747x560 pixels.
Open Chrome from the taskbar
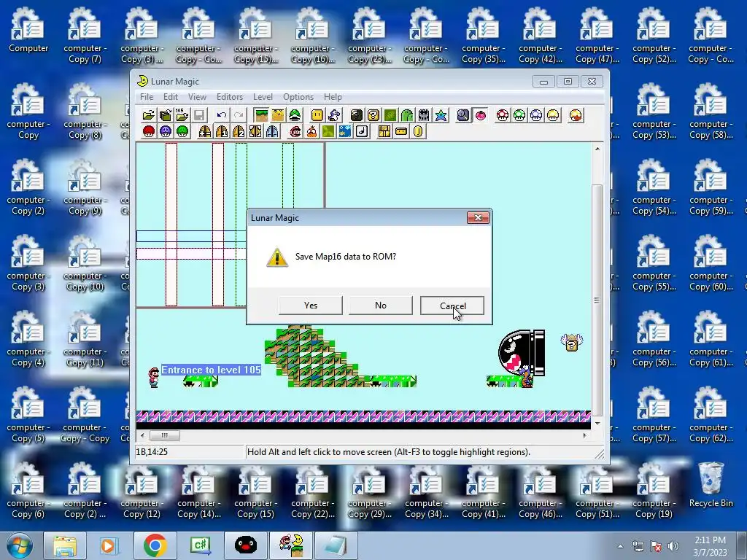(x=155, y=545)
